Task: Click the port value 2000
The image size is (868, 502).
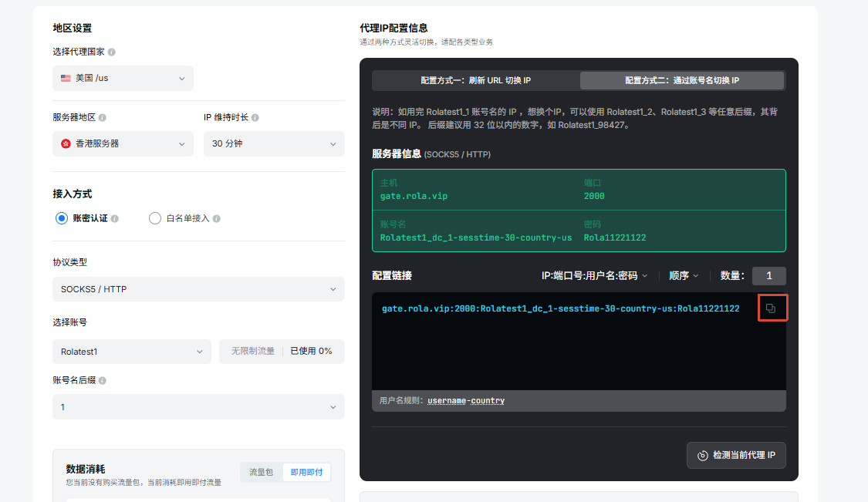Action: point(594,196)
